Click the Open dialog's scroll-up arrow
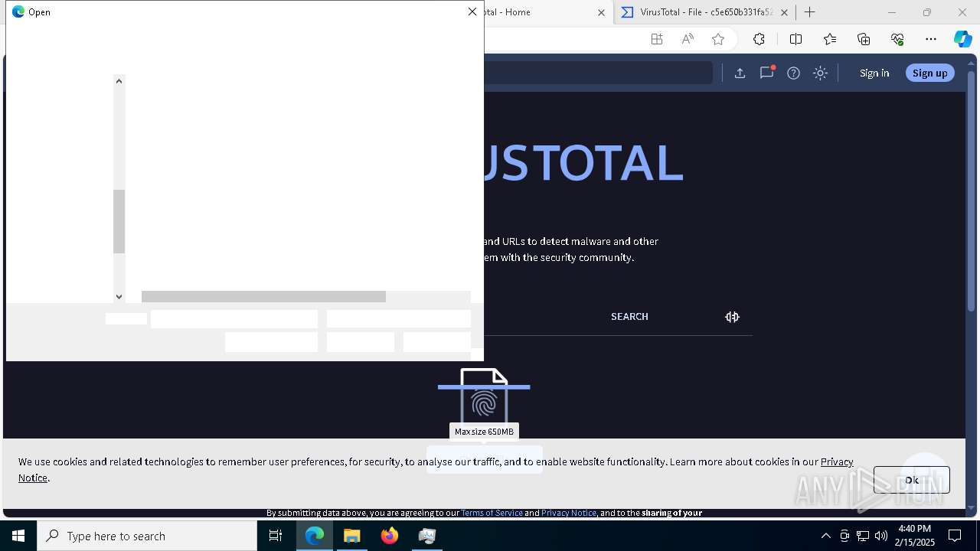The width and height of the screenshot is (980, 551). click(x=119, y=81)
